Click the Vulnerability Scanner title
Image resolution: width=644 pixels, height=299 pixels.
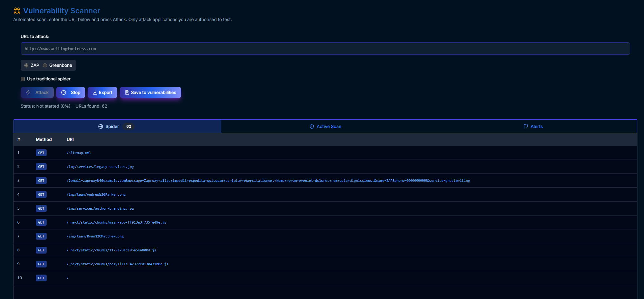coord(62,11)
